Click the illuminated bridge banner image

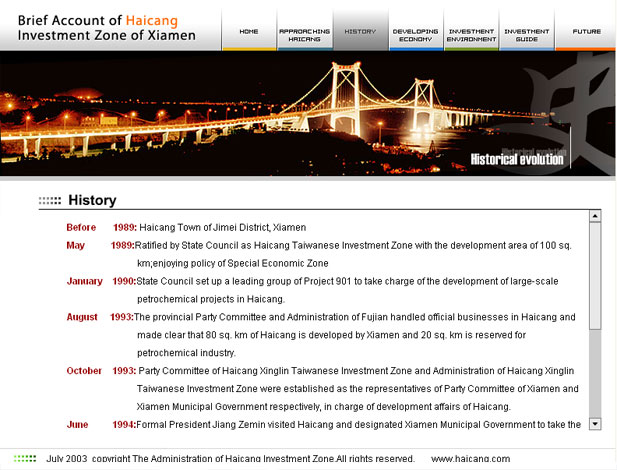[x=300, y=110]
